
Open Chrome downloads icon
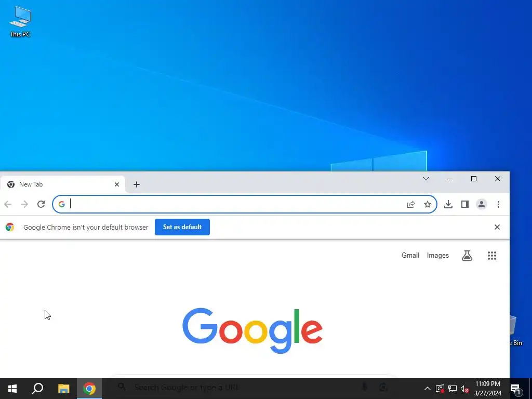[448, 204]
